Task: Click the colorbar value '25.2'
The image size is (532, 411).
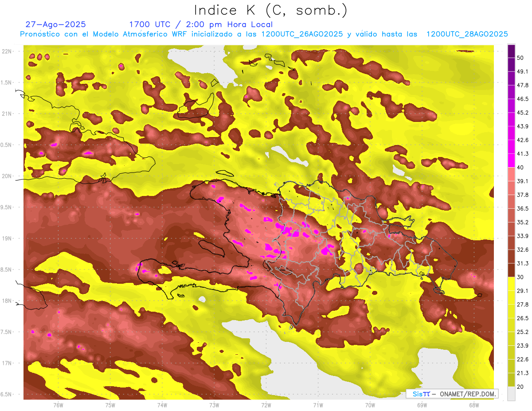Action: (x=523, y=332)
